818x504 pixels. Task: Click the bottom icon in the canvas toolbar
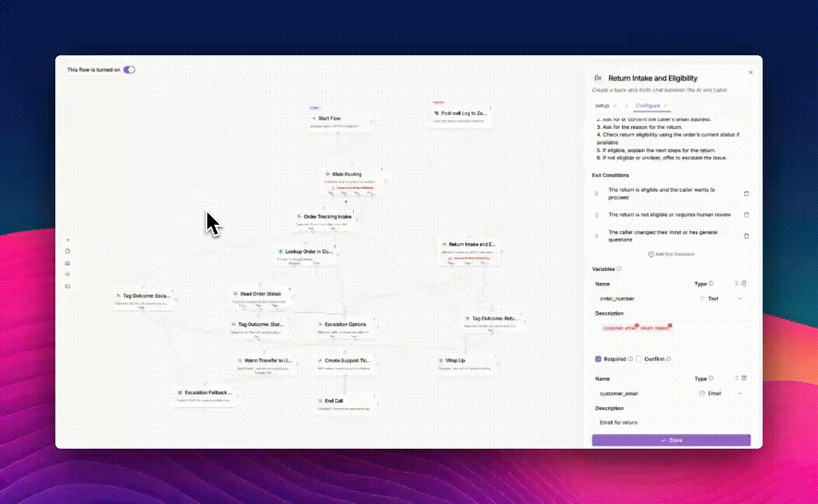click(x=67, y=286)
